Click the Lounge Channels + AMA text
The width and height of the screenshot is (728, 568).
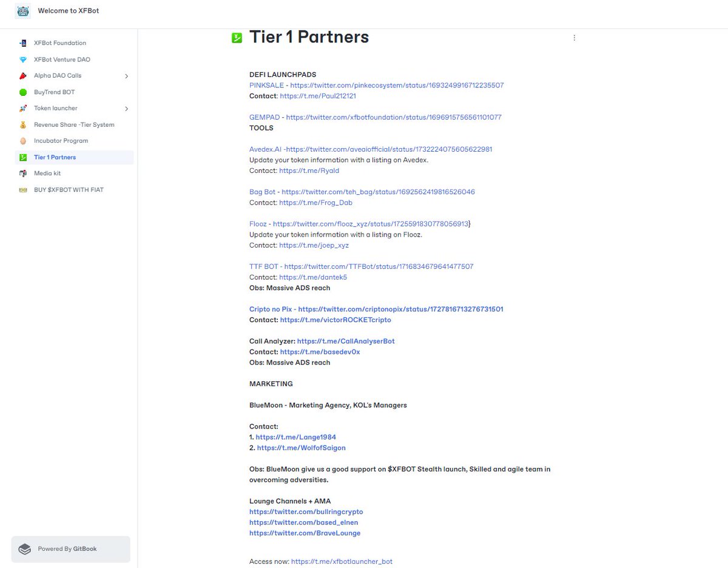(x=289, y=501)
